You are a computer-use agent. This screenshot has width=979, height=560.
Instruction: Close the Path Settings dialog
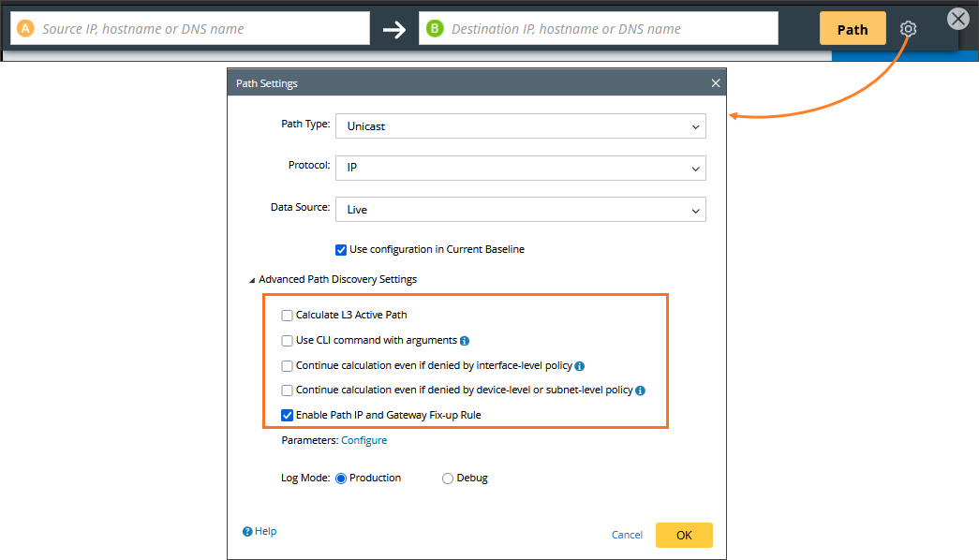tap(716, 83)
